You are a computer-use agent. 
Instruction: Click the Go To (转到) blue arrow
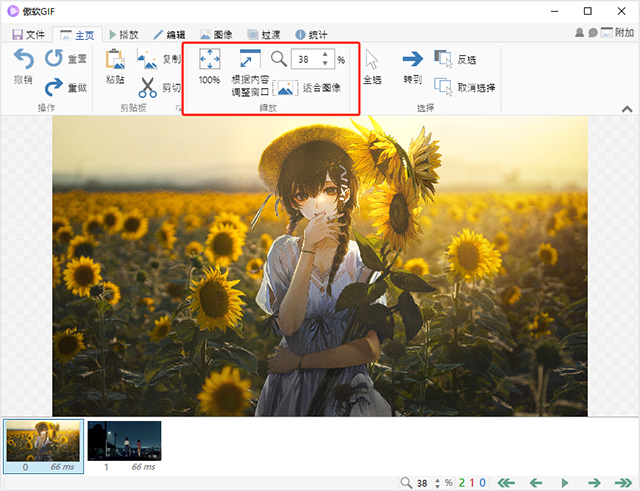tap(413, 59)
